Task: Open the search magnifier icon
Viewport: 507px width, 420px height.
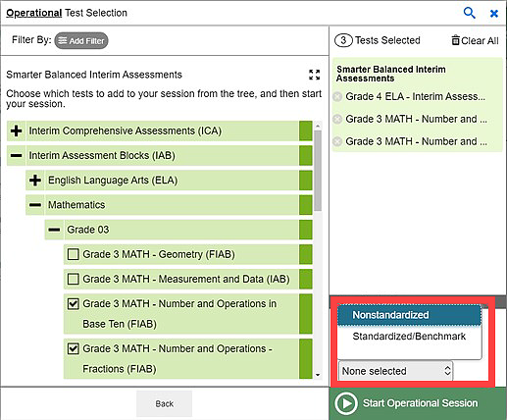Action: 470,13
